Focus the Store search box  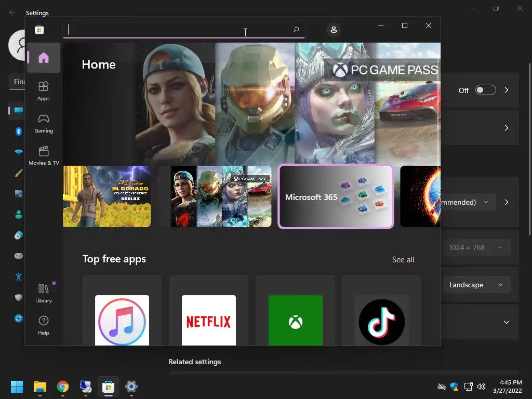183,30
